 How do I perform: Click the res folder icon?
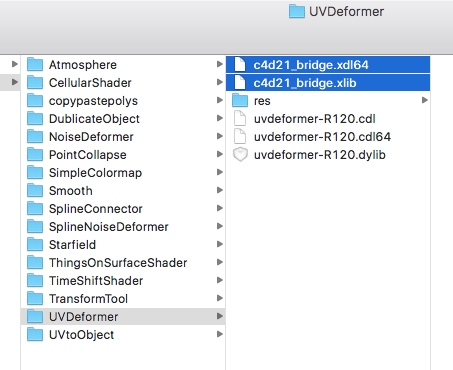click(240, 100)
